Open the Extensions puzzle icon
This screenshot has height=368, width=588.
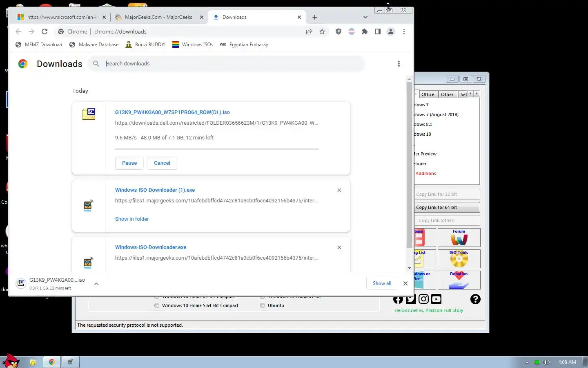(x=365, y=31)
